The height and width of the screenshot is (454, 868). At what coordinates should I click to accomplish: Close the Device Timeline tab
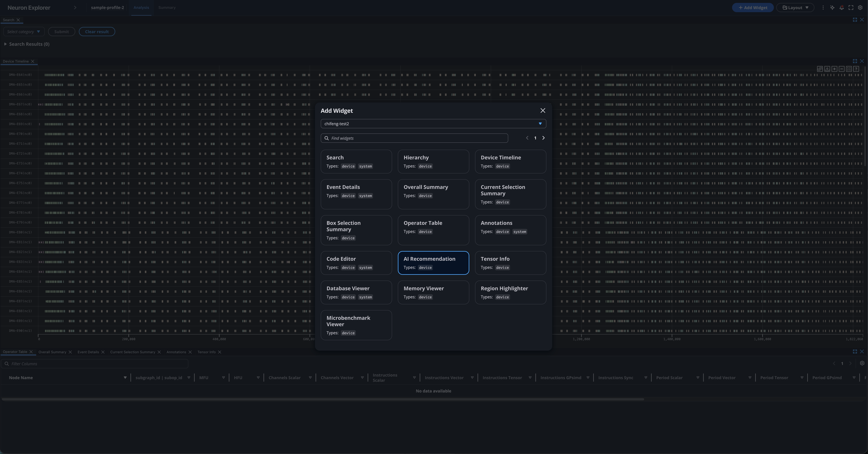click(33, 61)
